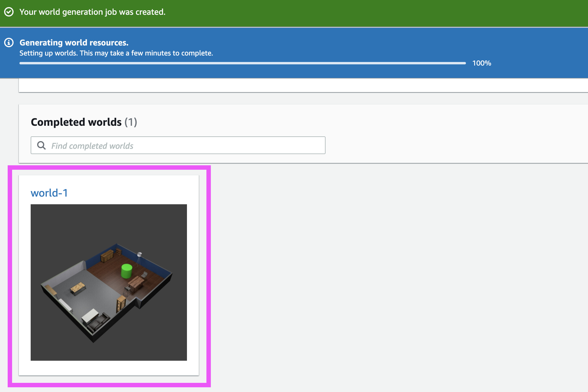Viewport: 588px width, 392px height.
Task: Click the 'Setting up worlds' description text
Action: coord(116,53)
